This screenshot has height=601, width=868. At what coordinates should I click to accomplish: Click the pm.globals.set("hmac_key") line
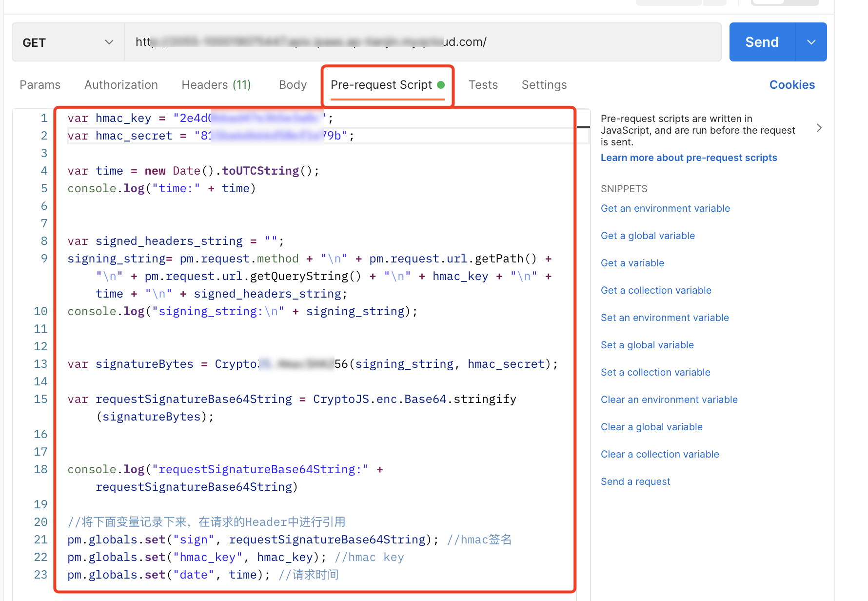236,557
